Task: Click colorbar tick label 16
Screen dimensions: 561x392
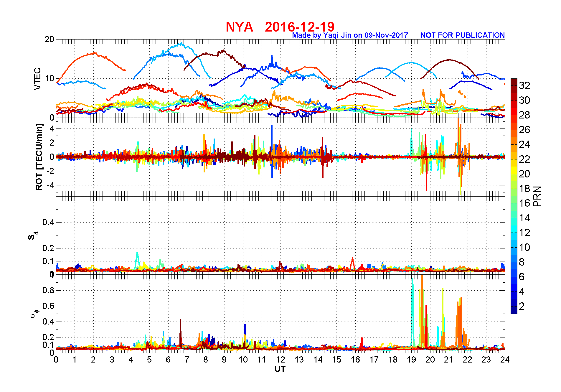Action: click(524, 203)
